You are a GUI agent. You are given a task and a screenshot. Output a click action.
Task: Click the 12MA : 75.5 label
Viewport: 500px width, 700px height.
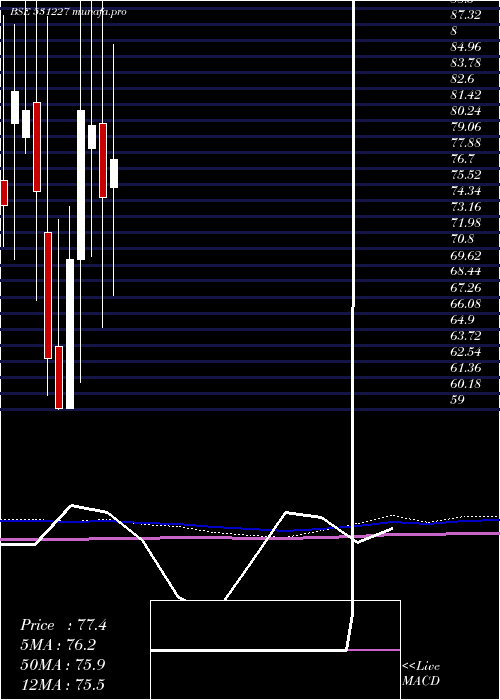[62, 684]
